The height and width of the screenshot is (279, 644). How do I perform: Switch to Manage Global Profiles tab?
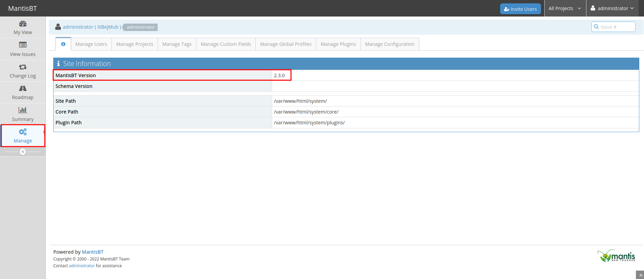point(286,44)
